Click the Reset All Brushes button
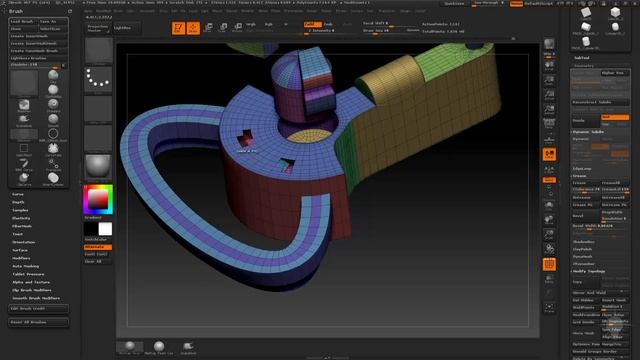640x360 pixels. click(38, 322)
